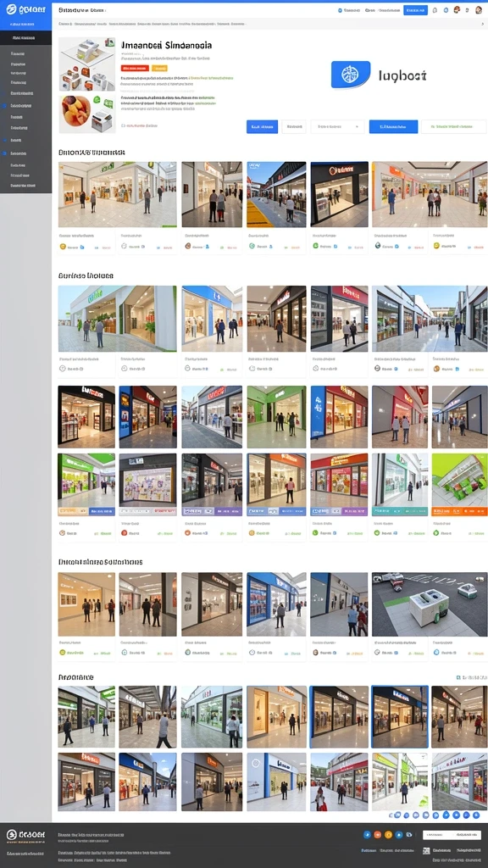
Task: Click the QR code icon in the footer
Action: click(x=426, y=850)
